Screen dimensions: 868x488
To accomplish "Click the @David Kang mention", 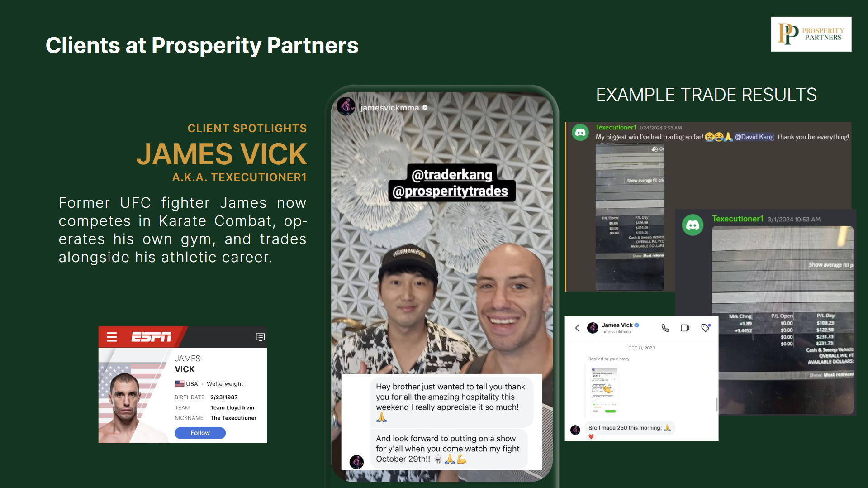I will (754, 137).
